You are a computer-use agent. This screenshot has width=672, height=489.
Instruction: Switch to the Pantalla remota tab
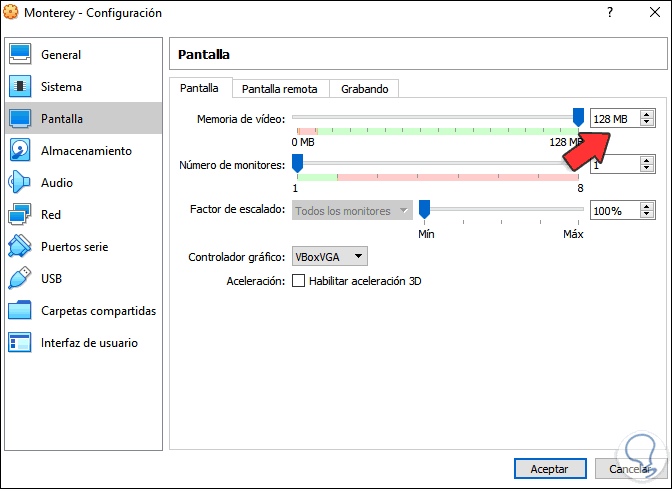279,89
